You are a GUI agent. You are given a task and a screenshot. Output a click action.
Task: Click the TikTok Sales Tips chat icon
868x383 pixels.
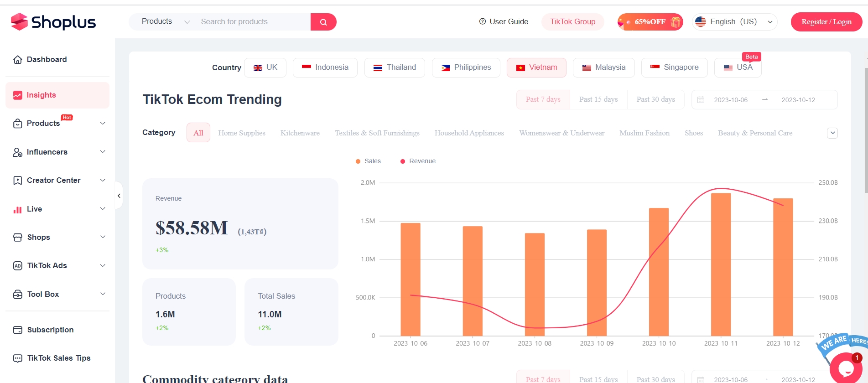coord(18,358)
